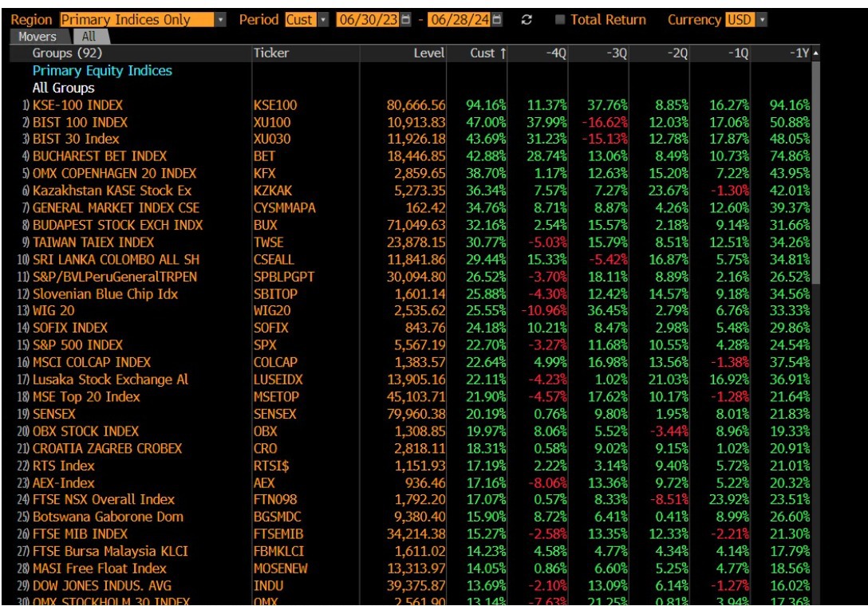Sort by the Level column header
The height and width of the screenshot is (606, 868).
click(x=404, y=53)
